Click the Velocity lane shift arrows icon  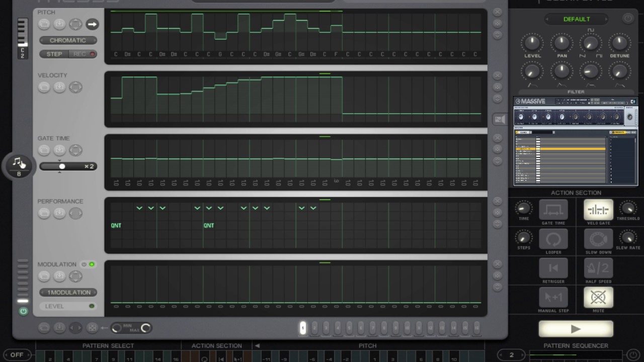coord(75,87)
